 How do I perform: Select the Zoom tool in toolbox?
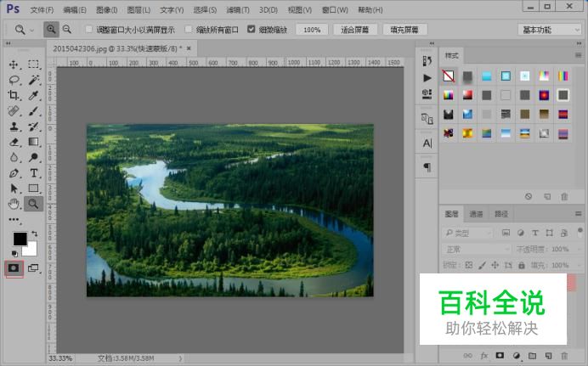[33, 204]
